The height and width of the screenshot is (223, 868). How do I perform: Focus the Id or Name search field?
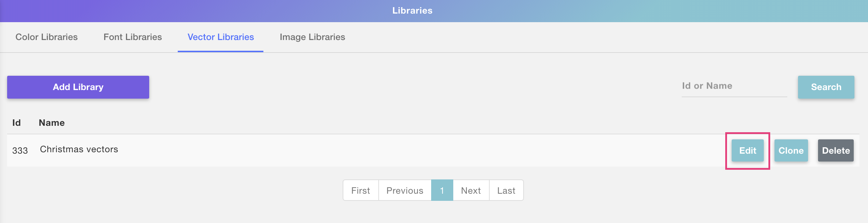734,86
